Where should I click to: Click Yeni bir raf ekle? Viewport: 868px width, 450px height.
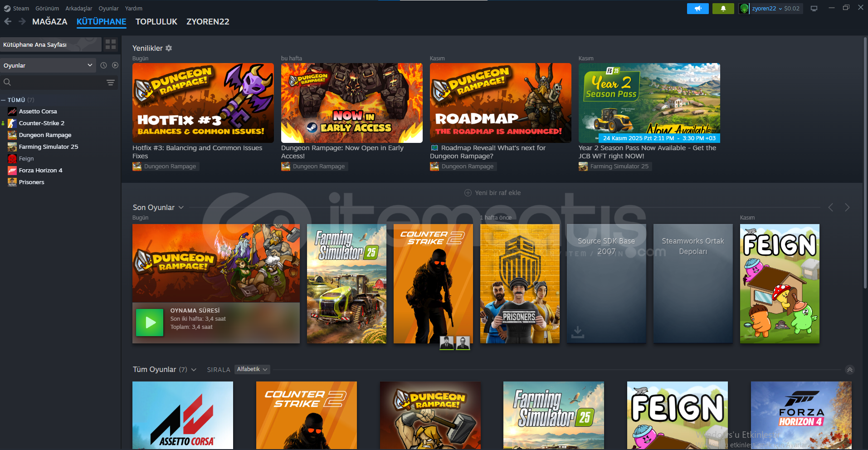tap(498, 193)
